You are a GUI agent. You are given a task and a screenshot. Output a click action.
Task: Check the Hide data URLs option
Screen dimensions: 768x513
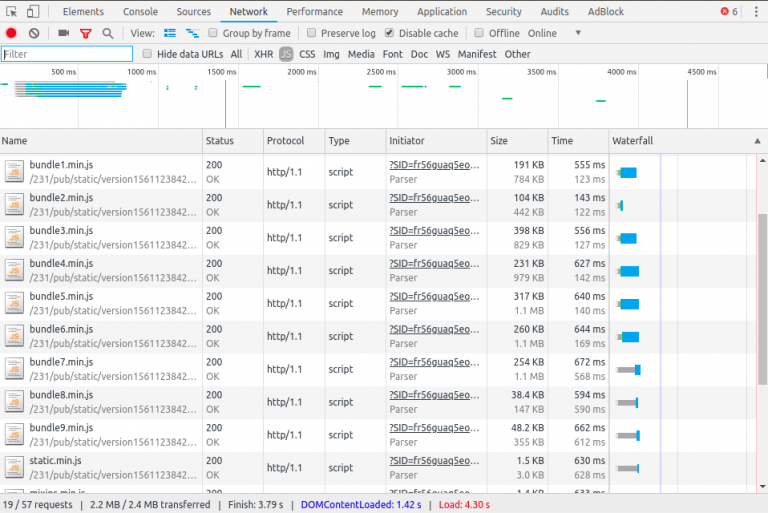tap(148, 54)
